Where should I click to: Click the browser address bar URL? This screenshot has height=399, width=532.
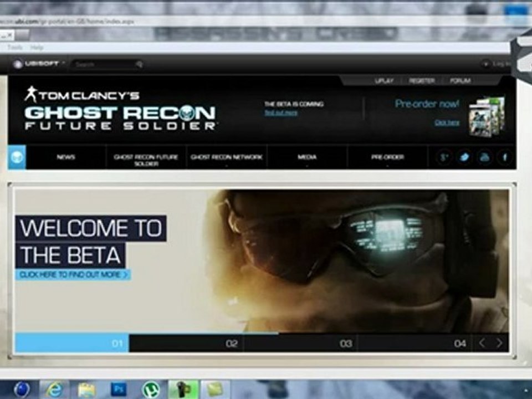pos(67,22)
